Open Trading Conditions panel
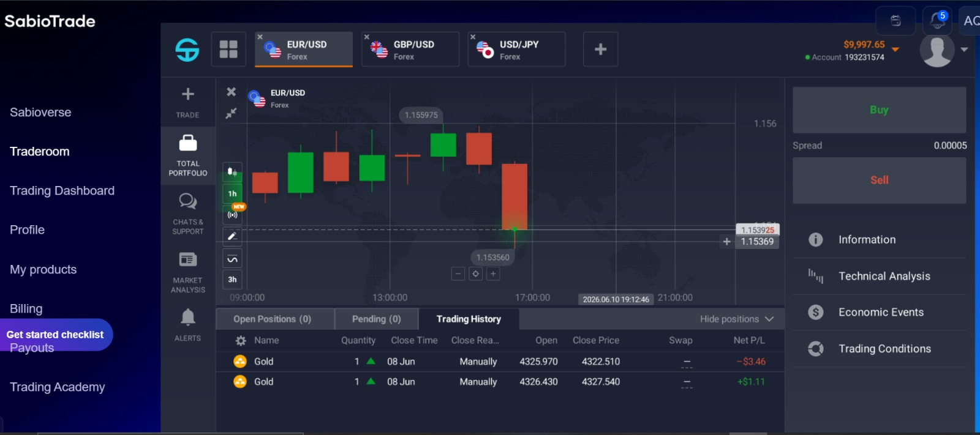The height and width of the screenshot is (435, 980). click(x=880, y=349)
